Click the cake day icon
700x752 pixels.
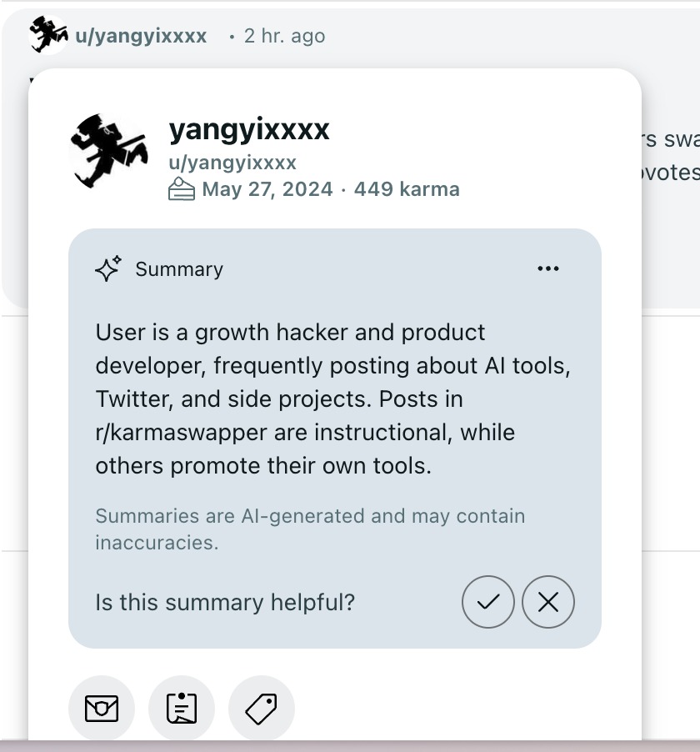pos(182,190)
